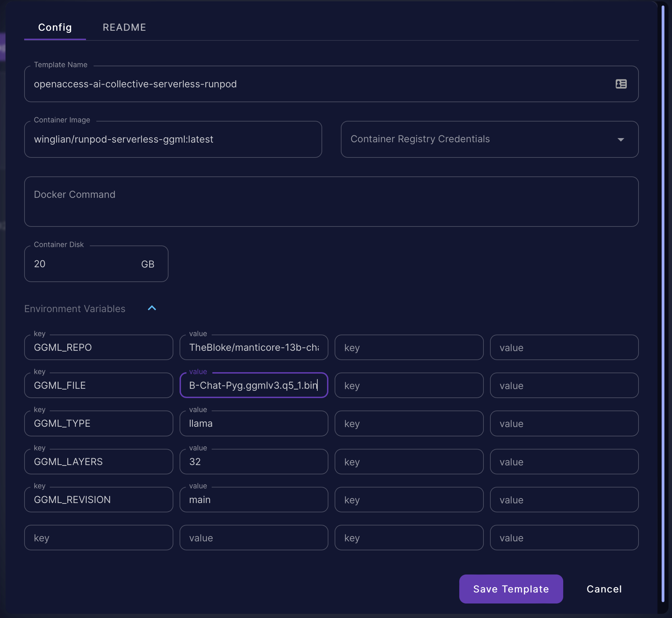Click the Docker Command input area
The width and height of the screenshot is (672, 618).
pos(331,201)
